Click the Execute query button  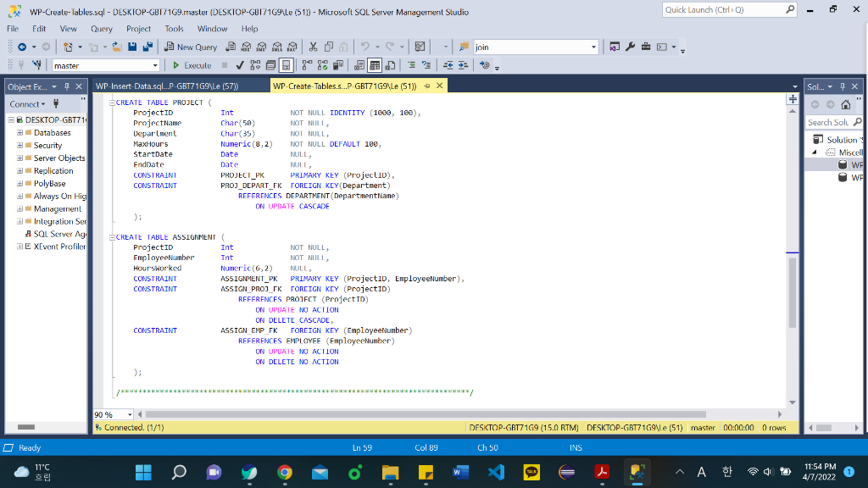pos(192,65)
